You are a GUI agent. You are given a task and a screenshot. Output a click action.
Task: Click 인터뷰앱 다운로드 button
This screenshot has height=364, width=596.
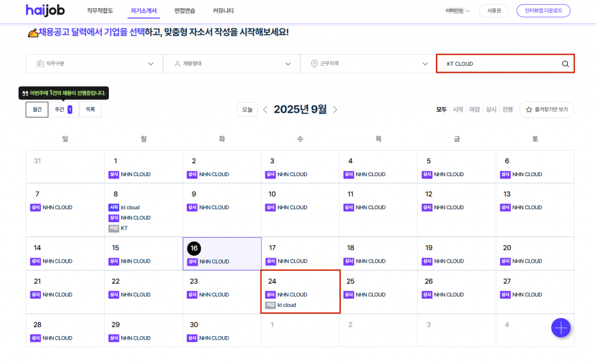543,10
